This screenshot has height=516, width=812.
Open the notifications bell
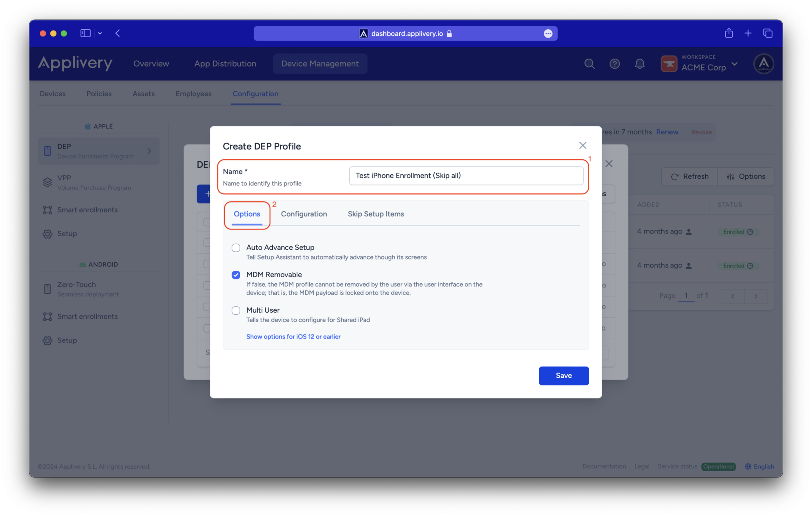coord(640,64)
